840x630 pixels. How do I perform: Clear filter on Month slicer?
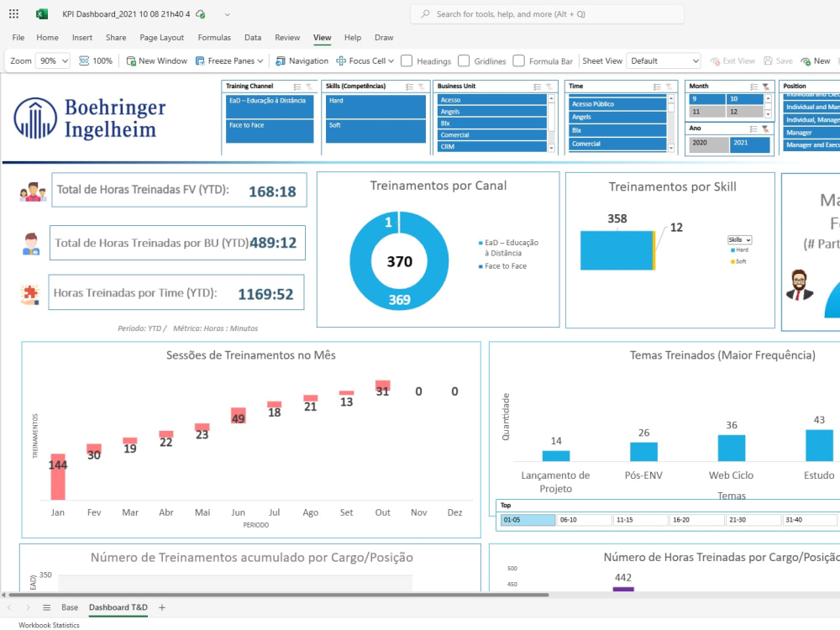point(765,87)
